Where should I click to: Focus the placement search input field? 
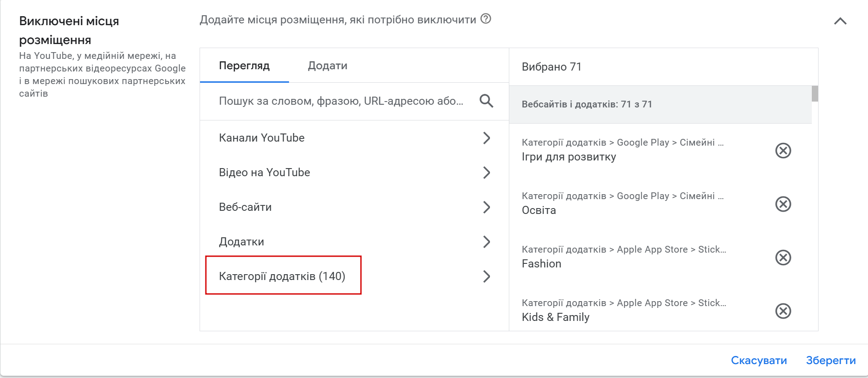[341, 101]
